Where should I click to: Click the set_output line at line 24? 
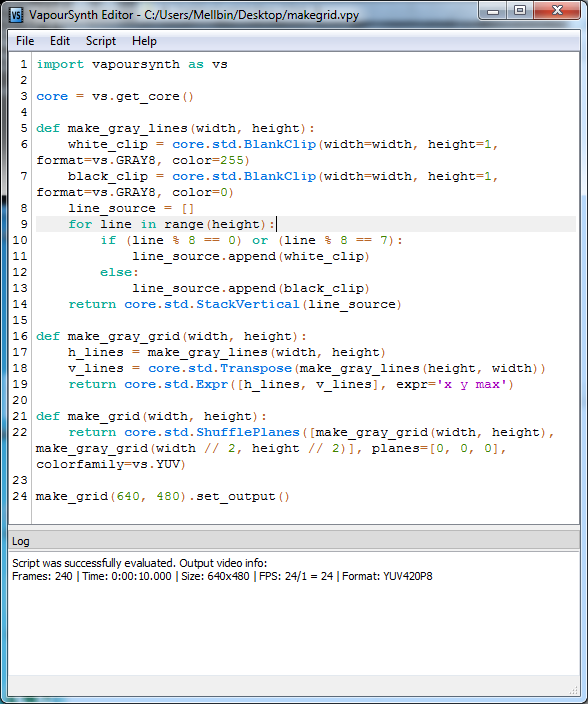pos(163,497)
